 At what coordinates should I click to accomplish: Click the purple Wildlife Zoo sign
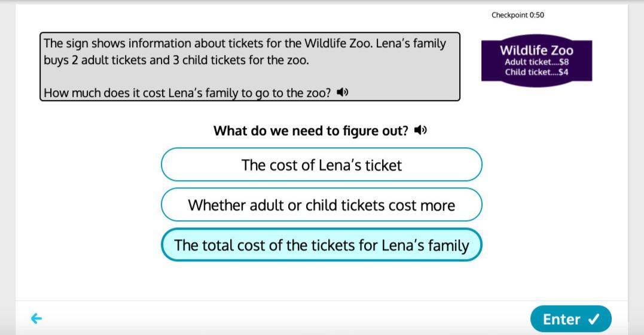coord(537,60)
